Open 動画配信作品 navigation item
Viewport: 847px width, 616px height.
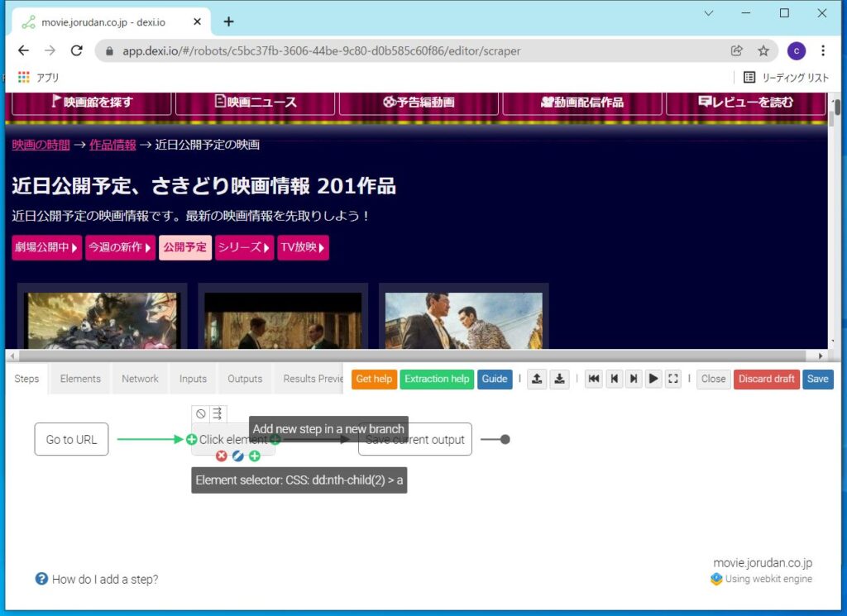582,102
